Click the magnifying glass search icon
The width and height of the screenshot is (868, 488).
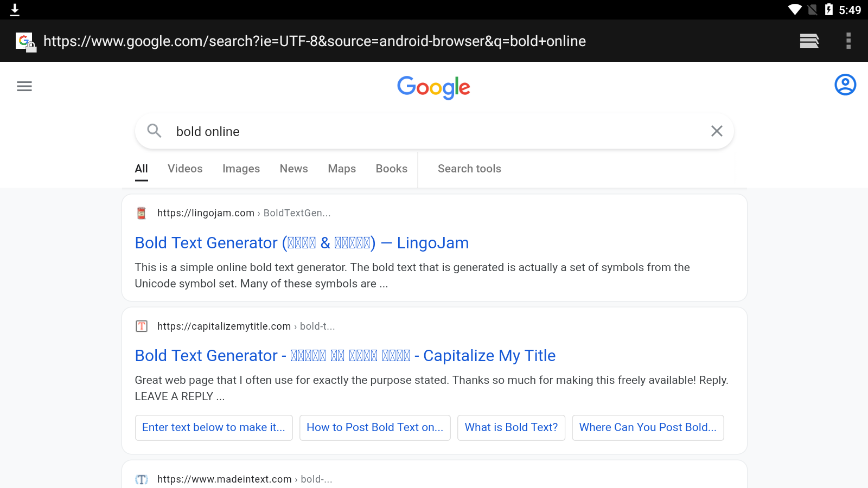pos(154,131)
